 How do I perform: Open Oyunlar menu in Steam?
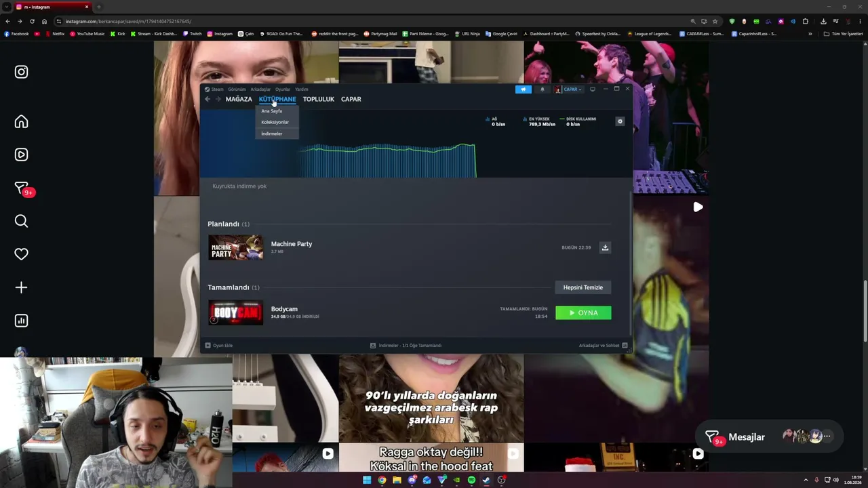click(x=283, y=89)
